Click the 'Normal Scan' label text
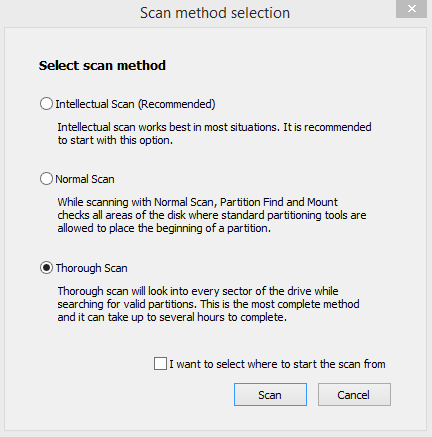 pyautogui.click(x=85, y=179)
